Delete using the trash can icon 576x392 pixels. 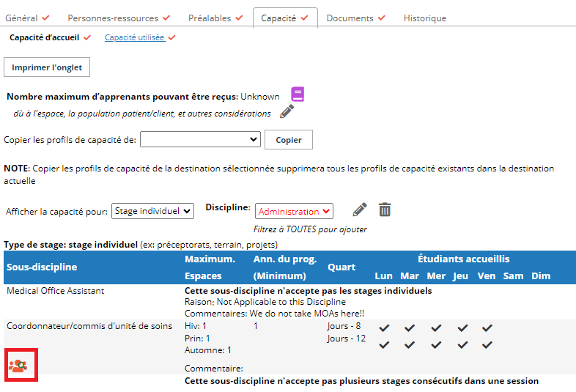[385, 210]
